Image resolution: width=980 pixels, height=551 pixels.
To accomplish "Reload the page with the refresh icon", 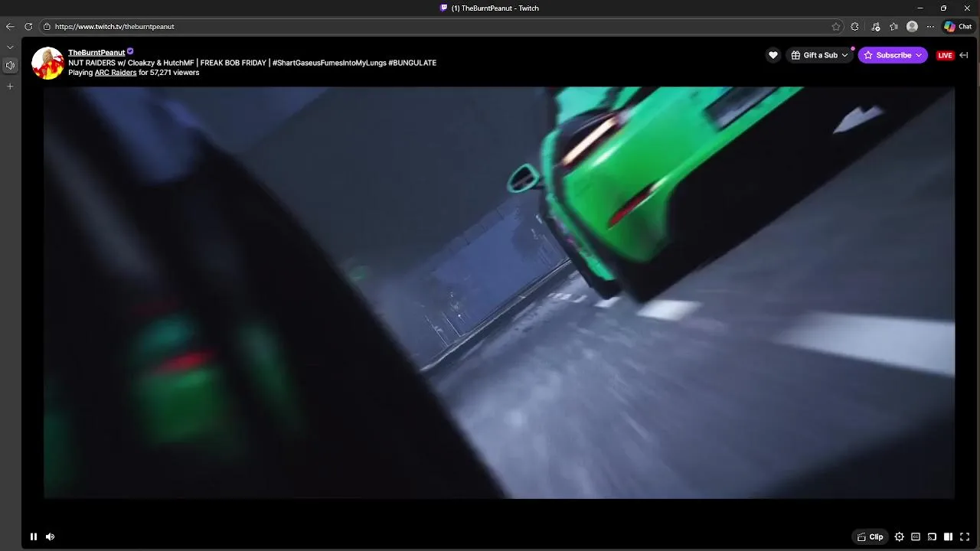I will (x=28, y=26).
